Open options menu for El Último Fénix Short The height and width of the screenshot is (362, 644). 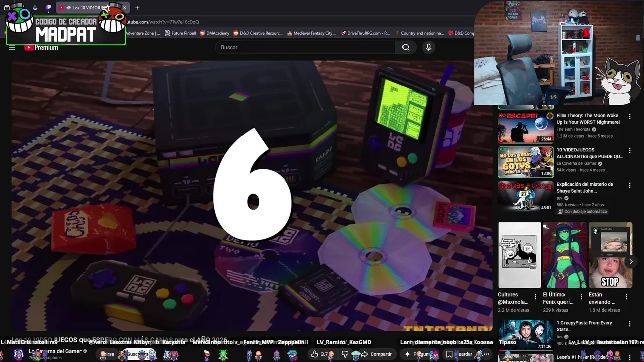pos(581,297)
